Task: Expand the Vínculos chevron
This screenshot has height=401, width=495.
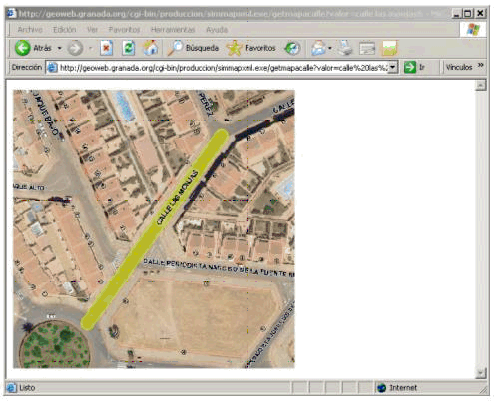Action: point(480,65)
